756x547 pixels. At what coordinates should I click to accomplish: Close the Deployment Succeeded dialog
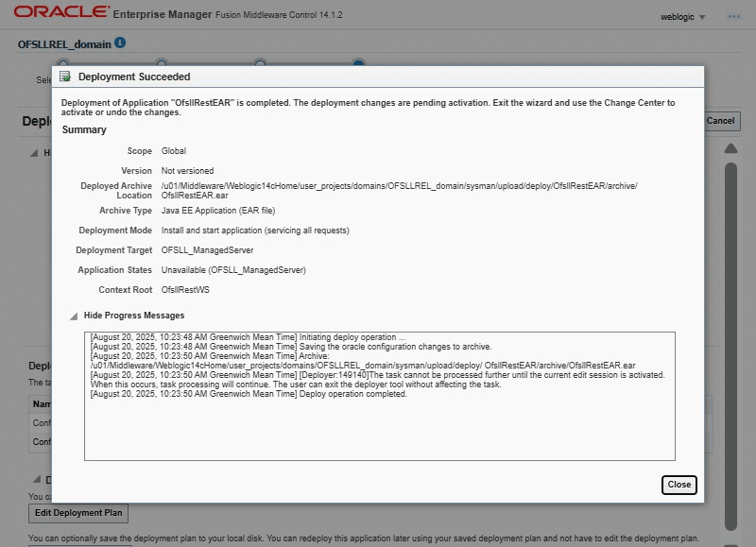tap(679, 485)
